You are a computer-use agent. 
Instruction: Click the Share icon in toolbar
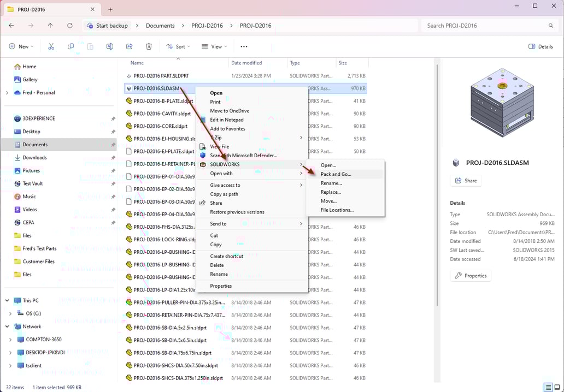129,46
